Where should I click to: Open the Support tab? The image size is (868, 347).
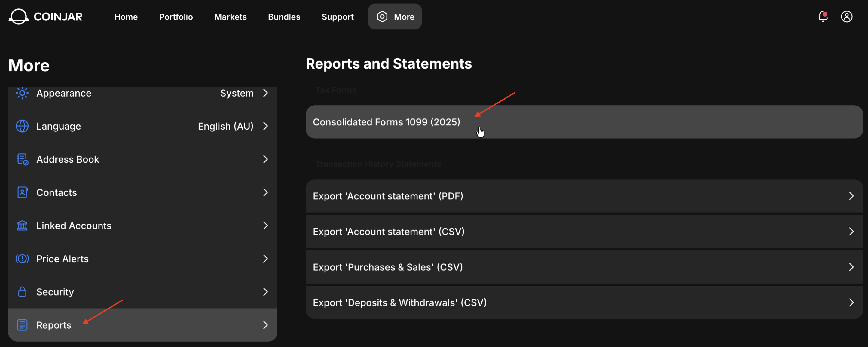pos(338,17)
